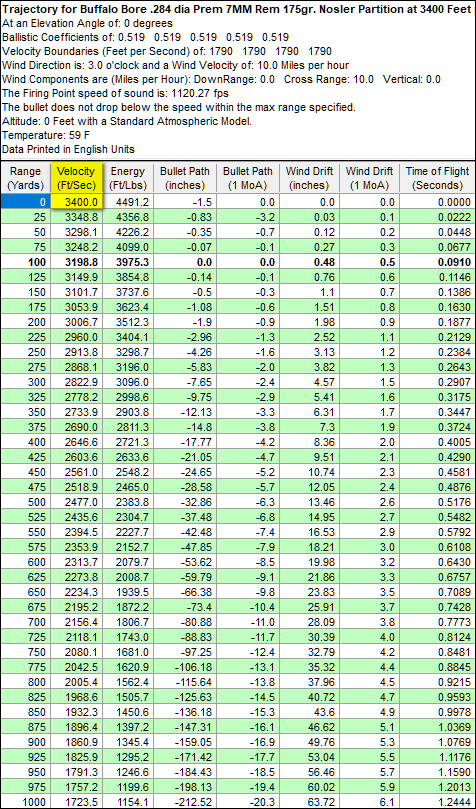Select the Time of Flight (Seconds) header
This screenshot has width=476, height=809.
point(438,178)
